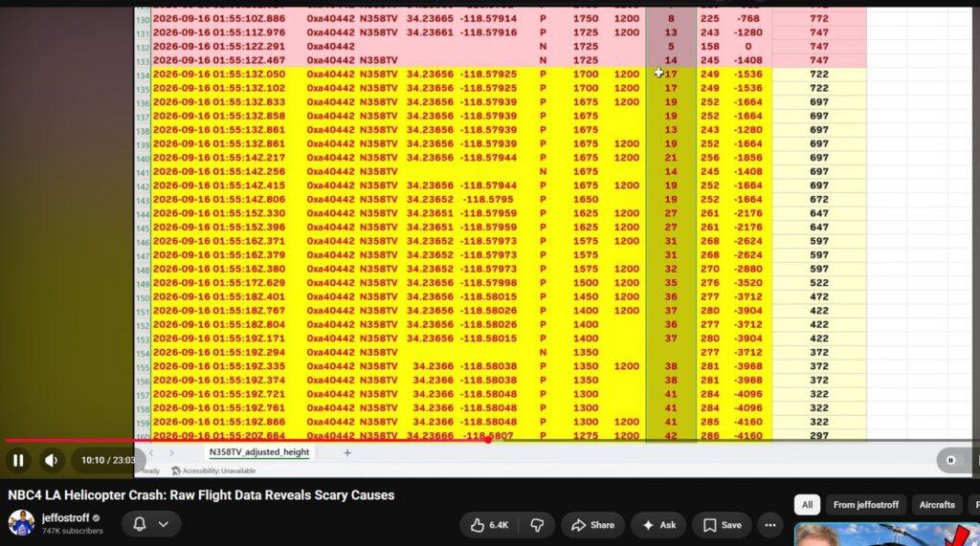Image resolution: width=980 pixels, height=546 pixels.
Task: Click the value -3520 in row 149
Action: tap(748, 282)
